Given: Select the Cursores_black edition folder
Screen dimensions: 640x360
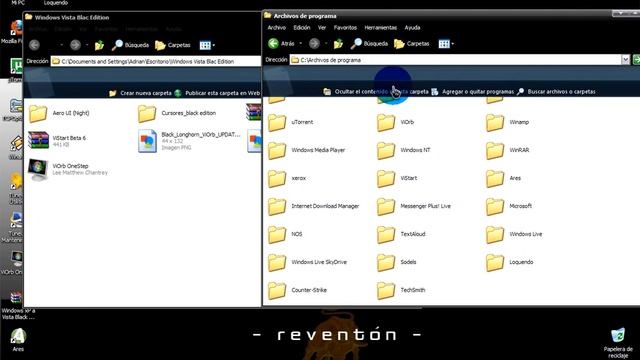Looking at the screenshot, I should tap(177, 113).
